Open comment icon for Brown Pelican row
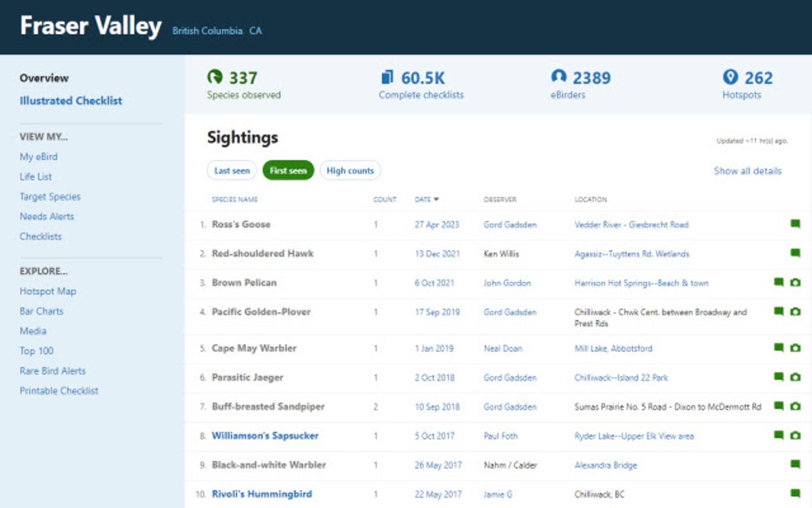 click(x=779, y=282)
